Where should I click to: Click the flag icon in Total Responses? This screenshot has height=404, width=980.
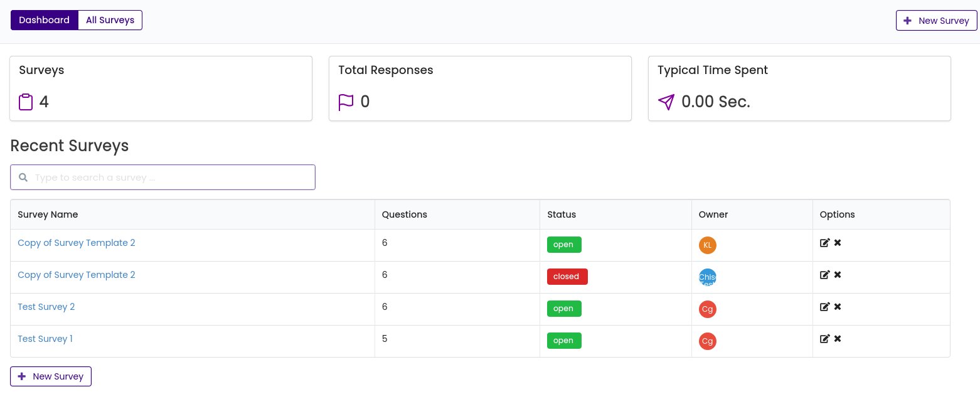pos(346,102)
